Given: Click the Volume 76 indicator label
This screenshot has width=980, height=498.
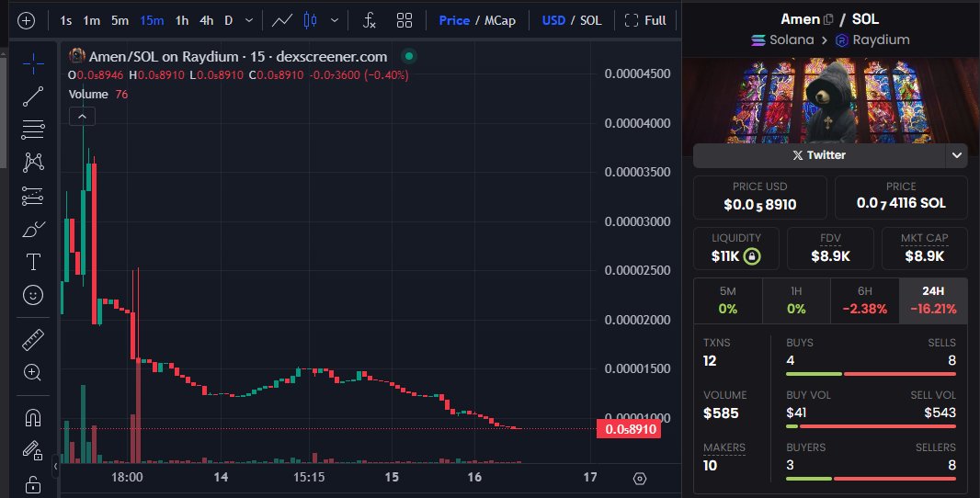Looking at the screenshot, I should tap(98, 95).
